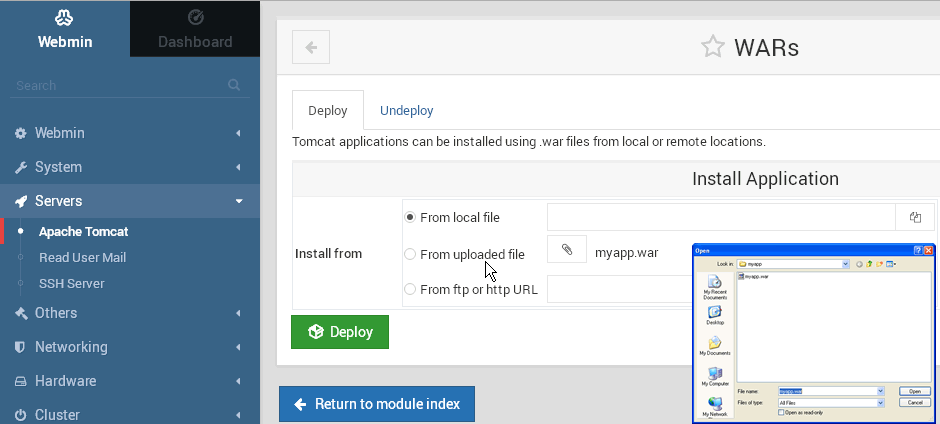Select the 'From uploaded file' radio button

(410, 254)
